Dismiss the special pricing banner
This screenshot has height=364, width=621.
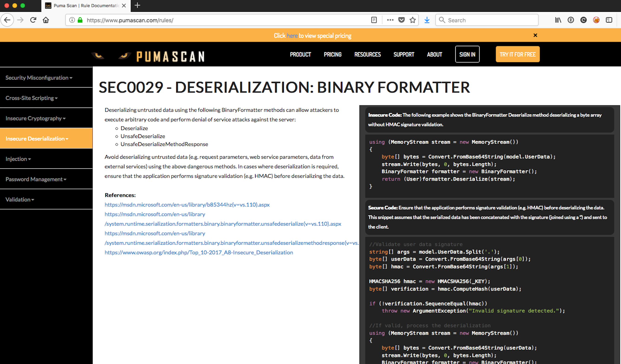(x=535, y=35)
